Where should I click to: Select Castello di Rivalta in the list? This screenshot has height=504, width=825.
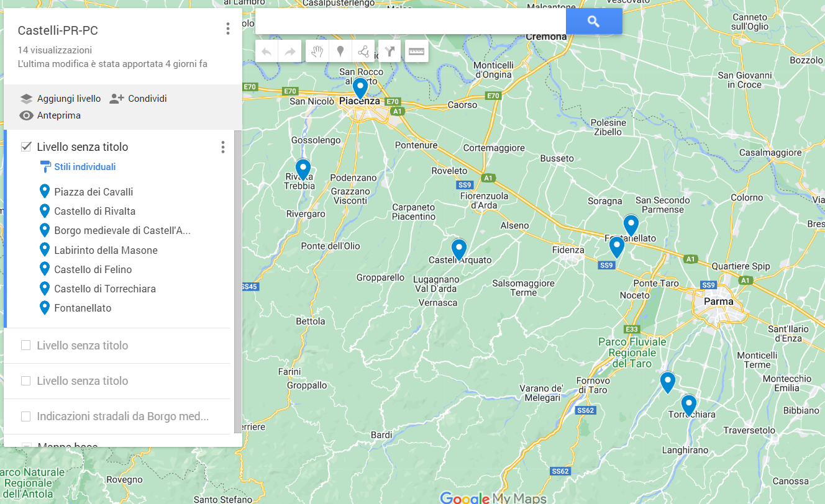(94, 211)
